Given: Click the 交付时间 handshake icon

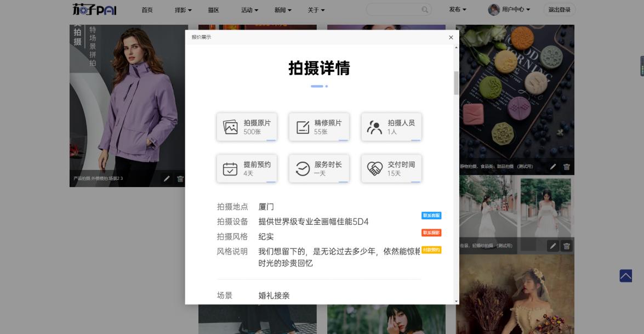Looking at the screenshot, I should coord(374,168).
